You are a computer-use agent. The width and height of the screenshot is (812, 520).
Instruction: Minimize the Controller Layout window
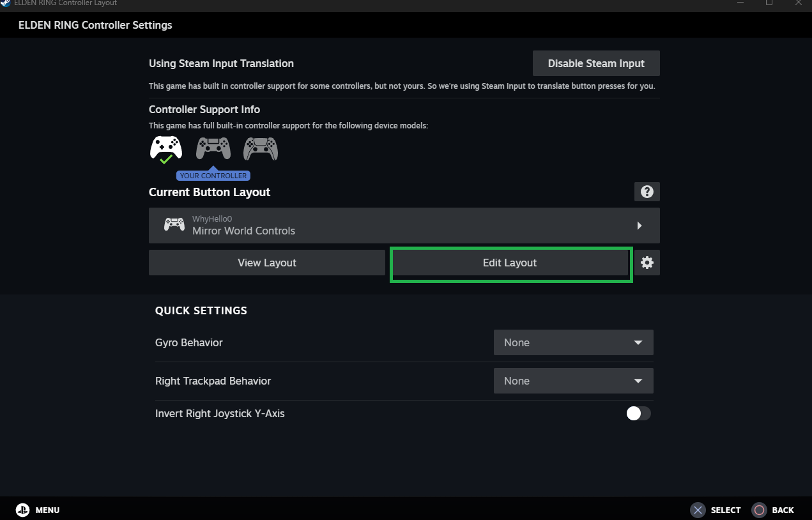point(740,3)
